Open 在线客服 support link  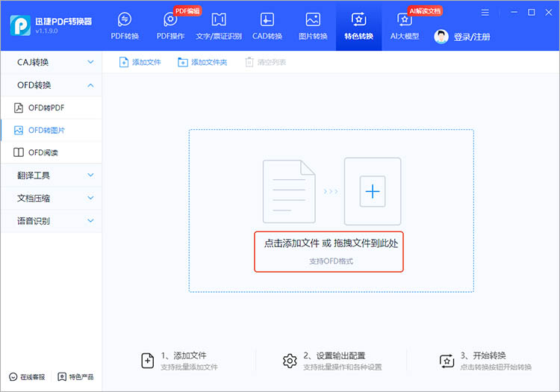[x=33, y=377]
